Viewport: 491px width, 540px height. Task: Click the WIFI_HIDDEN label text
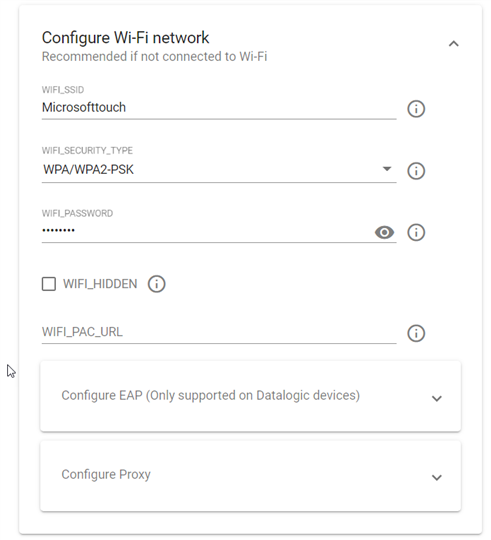tap(100, 284)
